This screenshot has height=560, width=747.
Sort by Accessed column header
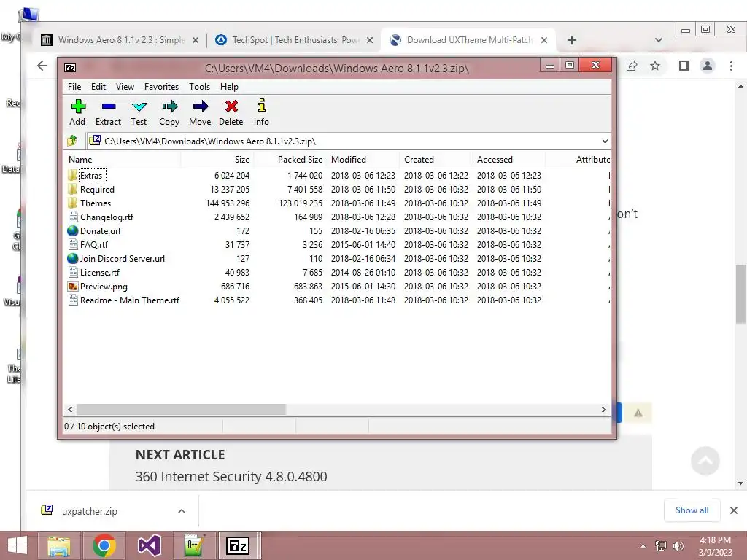[508, 160]
